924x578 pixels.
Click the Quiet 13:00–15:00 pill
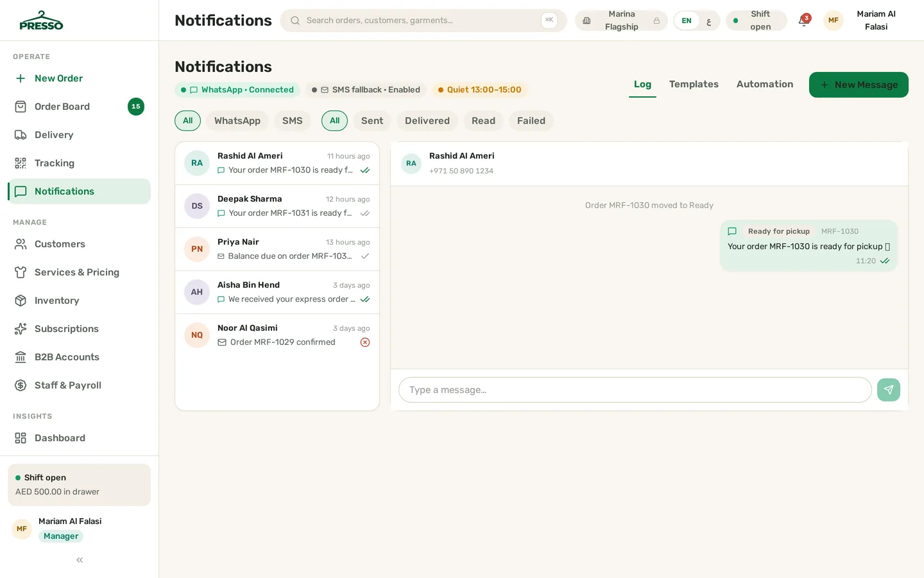coord(479,90)
